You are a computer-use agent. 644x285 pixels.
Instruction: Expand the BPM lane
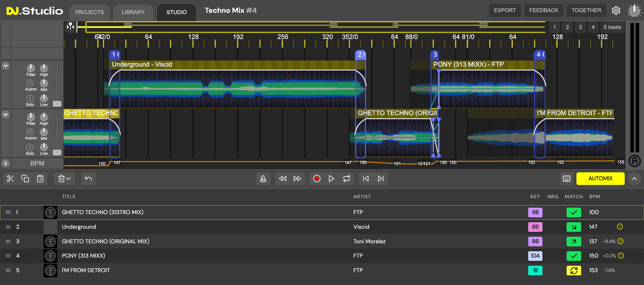[x=6, y=164]
